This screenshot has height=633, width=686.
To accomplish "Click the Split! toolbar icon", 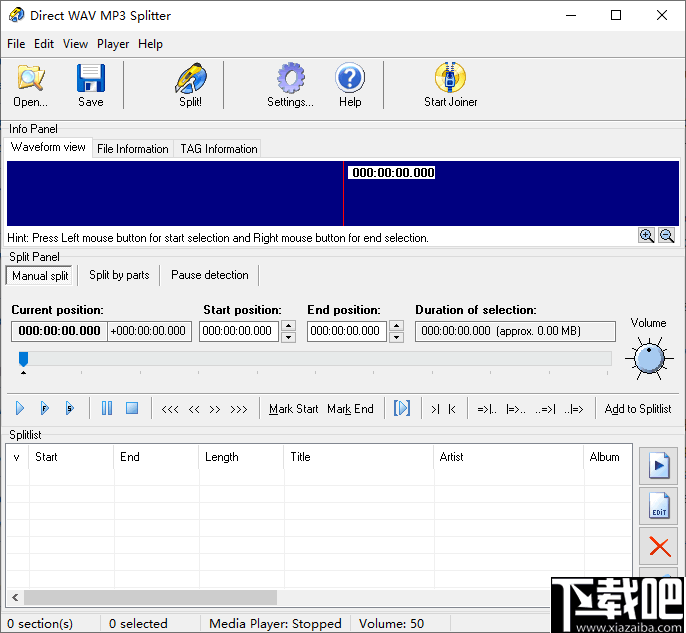I will [x=190, y=86].
